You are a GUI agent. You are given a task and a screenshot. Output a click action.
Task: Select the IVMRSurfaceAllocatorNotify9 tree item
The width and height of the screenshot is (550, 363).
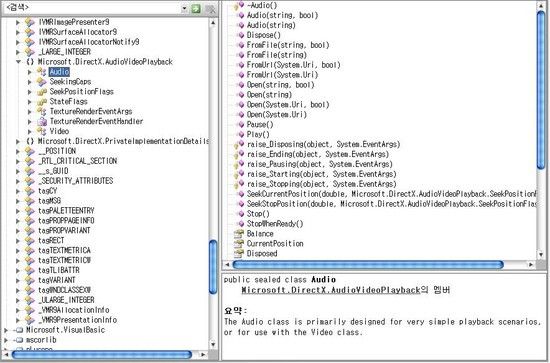[89, 42]
